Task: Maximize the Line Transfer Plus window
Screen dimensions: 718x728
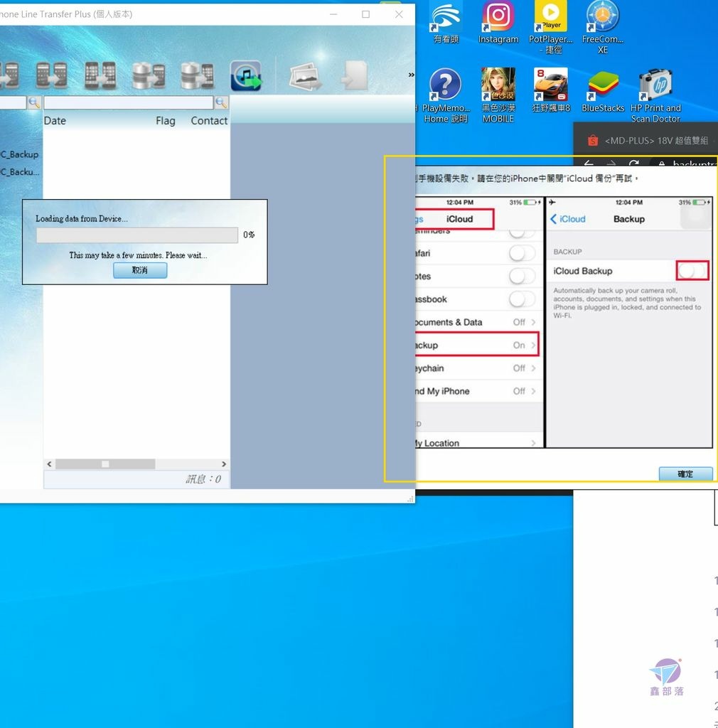Action: tap(365, 14)
